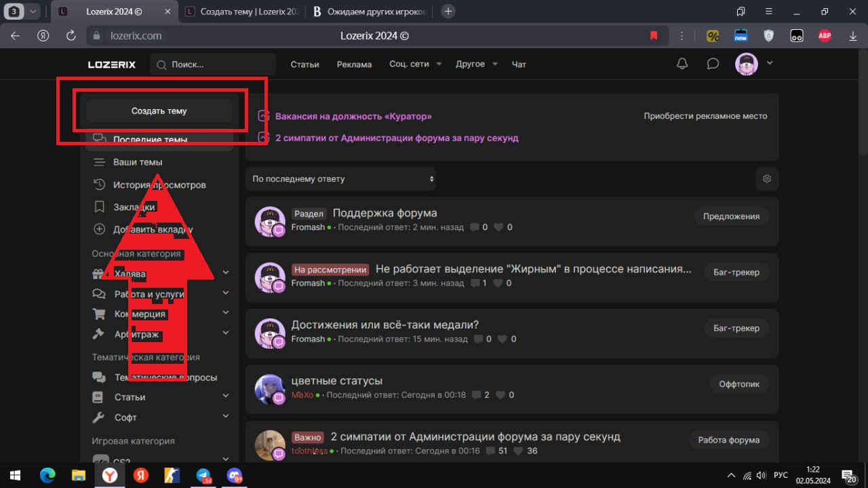The width and height of the screenshot is (868, 488).
Task: Expand the Халява category chevron
Action: click(226, 273)
